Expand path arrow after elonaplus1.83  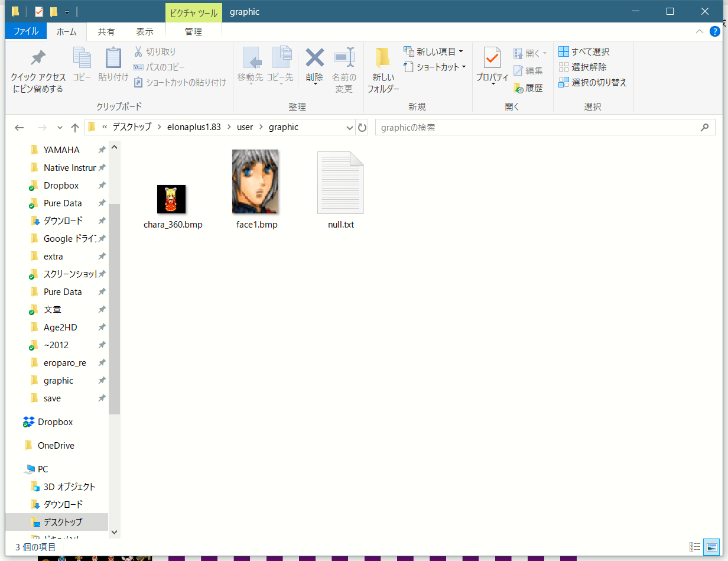(x=230, y=127)
